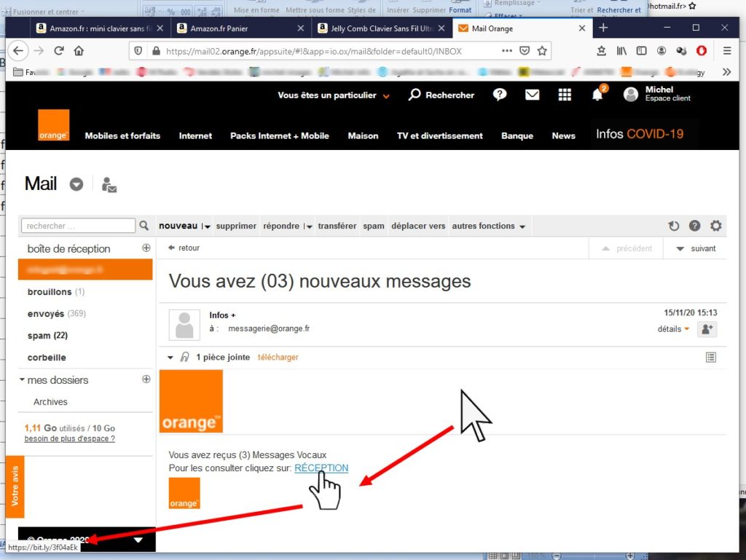Go back to the previous page in Firefox

pos(18,51)
